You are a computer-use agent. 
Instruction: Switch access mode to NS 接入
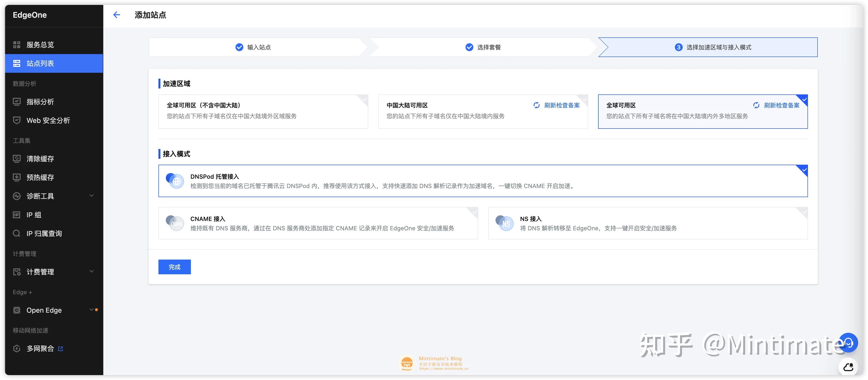pyautogui.click(x=647, y=223)
